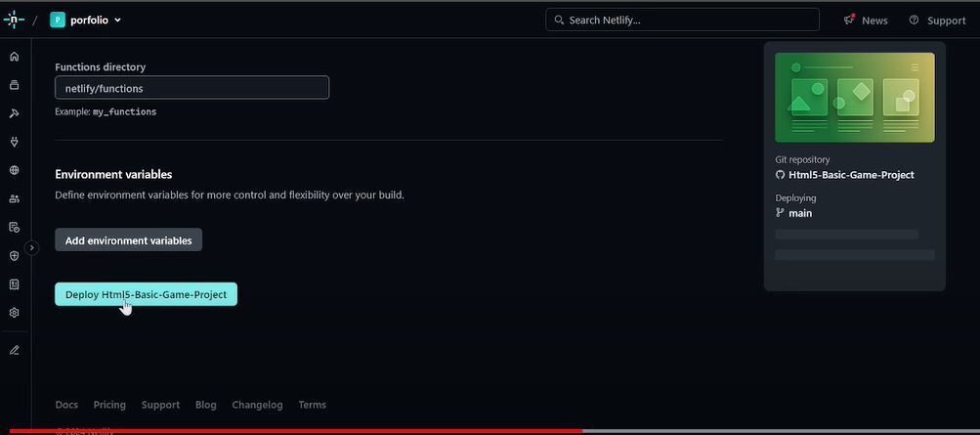
Task: Click the News megaphone icon
Action: 849,20
